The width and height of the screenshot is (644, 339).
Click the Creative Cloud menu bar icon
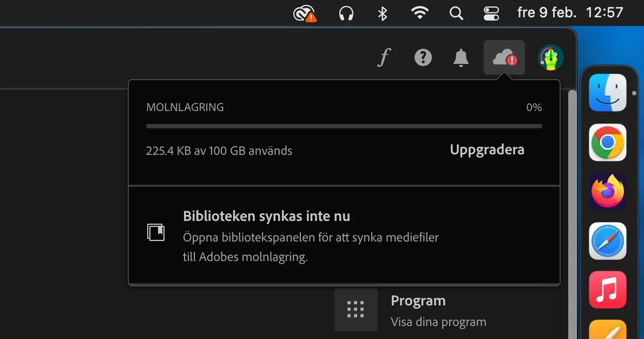tap(305, 14)
